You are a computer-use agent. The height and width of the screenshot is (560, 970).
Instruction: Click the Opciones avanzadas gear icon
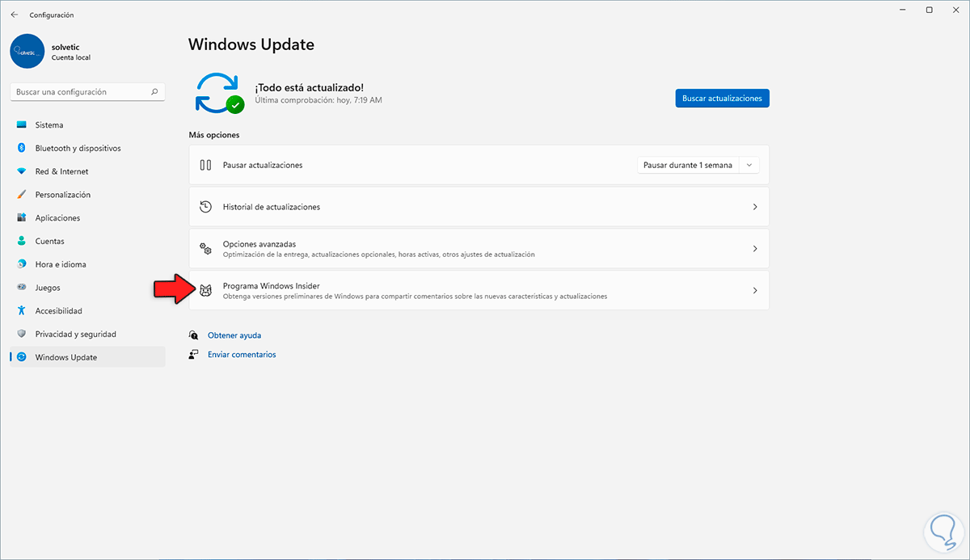(x=205, y=248)
